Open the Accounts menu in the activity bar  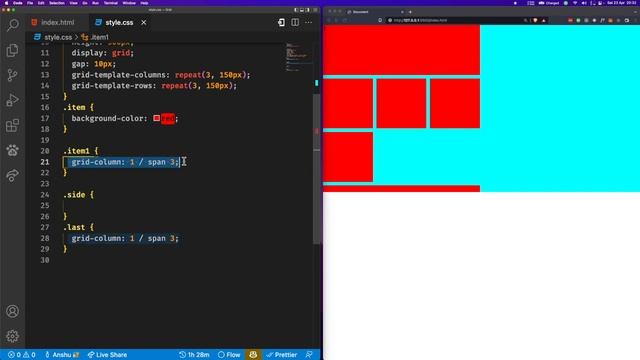(x=13, y=311)
